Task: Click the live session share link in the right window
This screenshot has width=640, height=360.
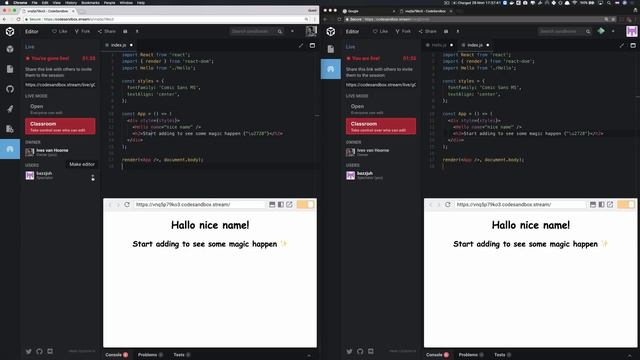Action: [381, 85]
